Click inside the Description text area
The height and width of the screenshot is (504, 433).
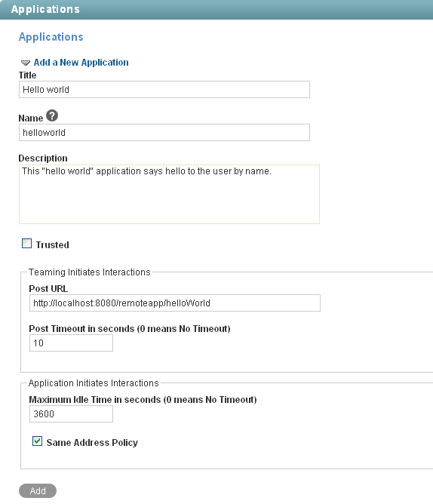point(169,194)
